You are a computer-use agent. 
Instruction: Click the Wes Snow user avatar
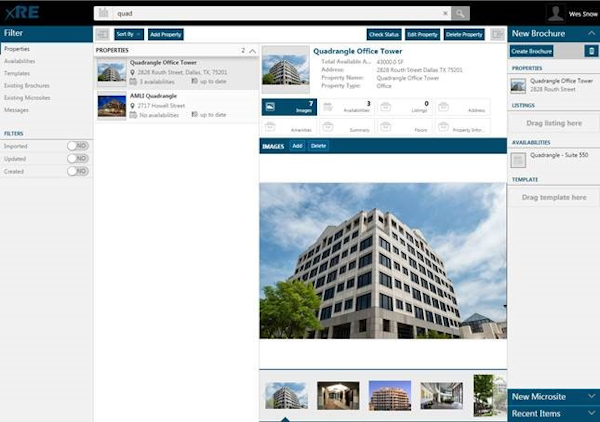tap(555, 13)
